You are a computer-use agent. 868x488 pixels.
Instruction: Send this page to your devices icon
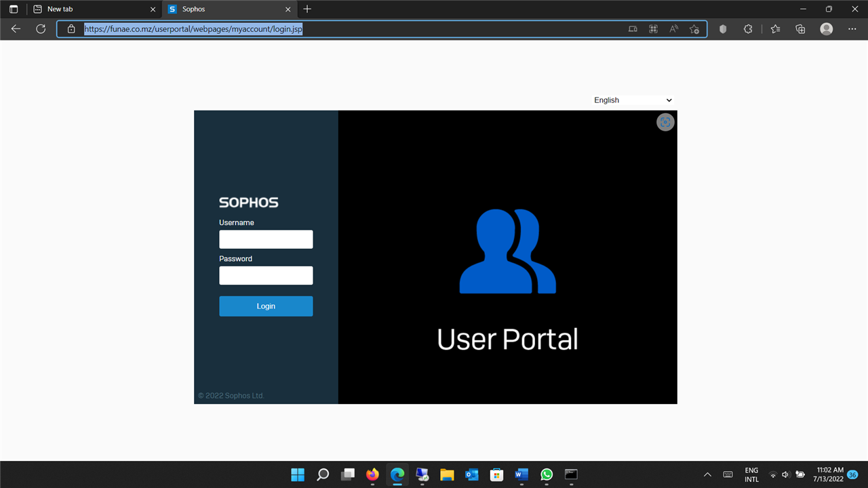[x=633, y=29]
